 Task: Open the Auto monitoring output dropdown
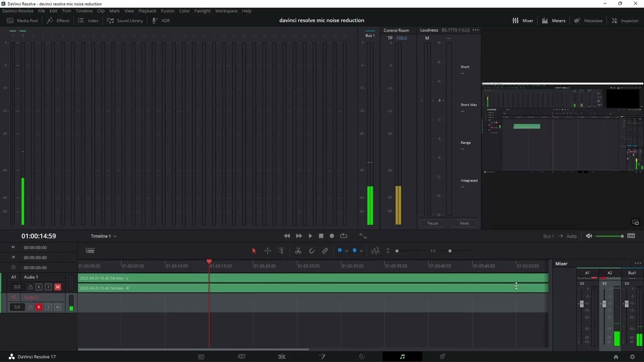[572, 236]
